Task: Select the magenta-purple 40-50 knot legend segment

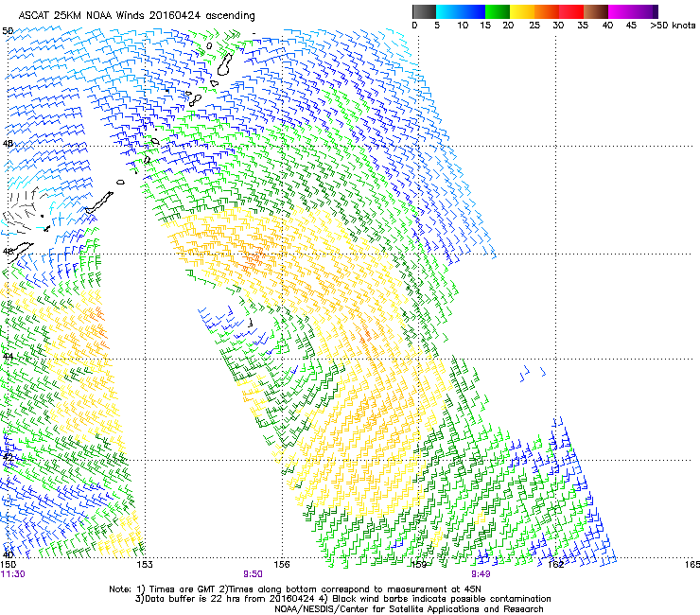Action: [x=633, y=11]
